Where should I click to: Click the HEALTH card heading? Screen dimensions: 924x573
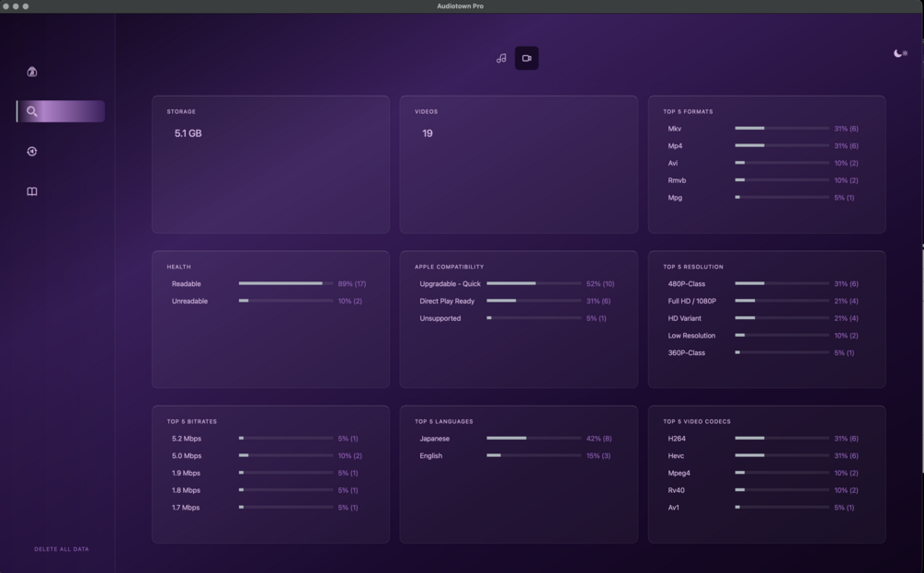coord(178,267)
